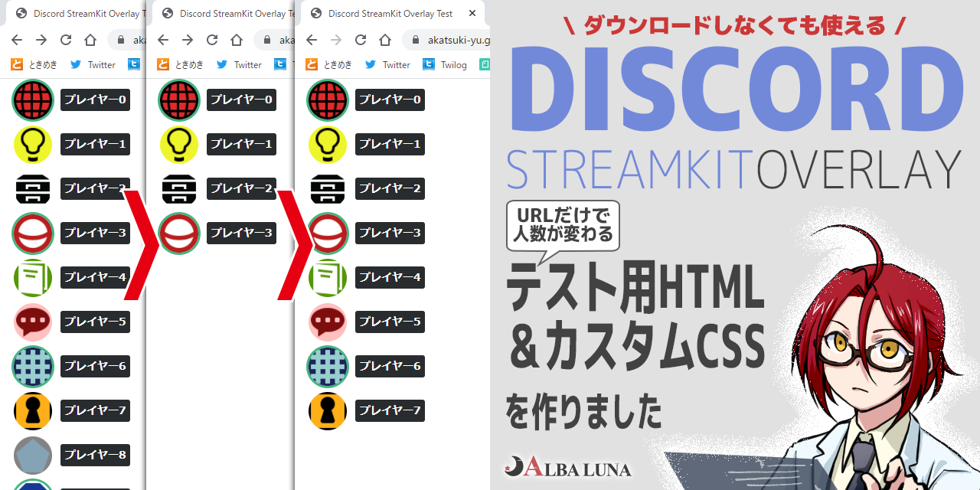The width and height of the screenshot is (980, 490).
Task: Reload the page in the leftmost browser window
Action: click(x=66, y=40)
